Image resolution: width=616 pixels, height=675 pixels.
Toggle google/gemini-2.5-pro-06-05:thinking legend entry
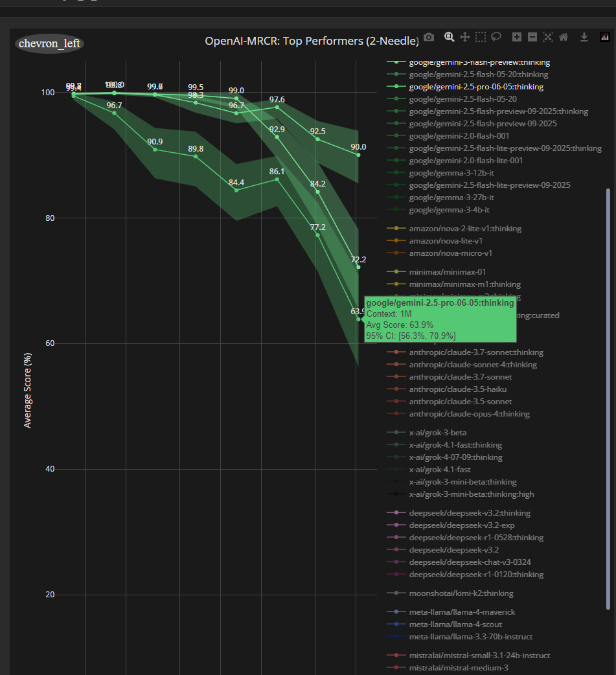tap(476, 87)
